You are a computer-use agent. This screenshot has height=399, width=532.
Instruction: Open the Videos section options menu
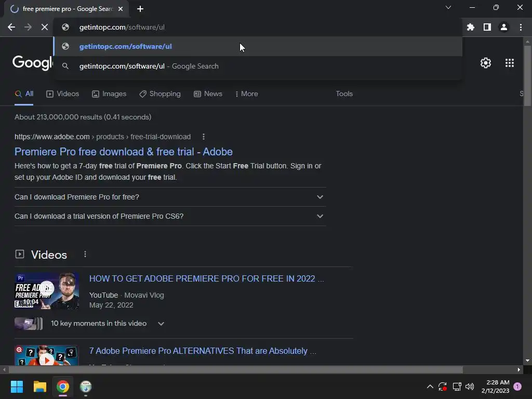85,254
